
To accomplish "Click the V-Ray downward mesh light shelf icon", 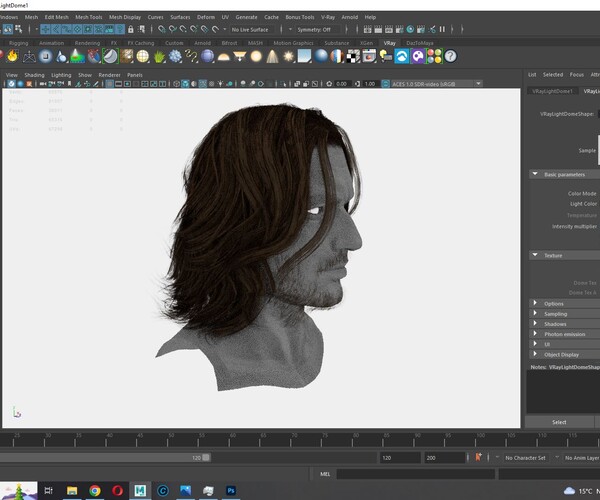I will pos(240,57).
